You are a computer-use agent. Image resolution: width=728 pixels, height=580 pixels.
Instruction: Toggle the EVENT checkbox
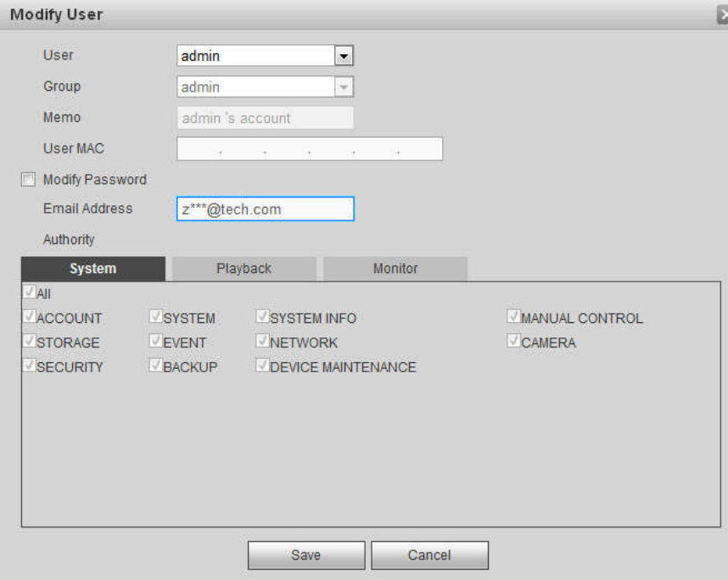coord(156,341)
